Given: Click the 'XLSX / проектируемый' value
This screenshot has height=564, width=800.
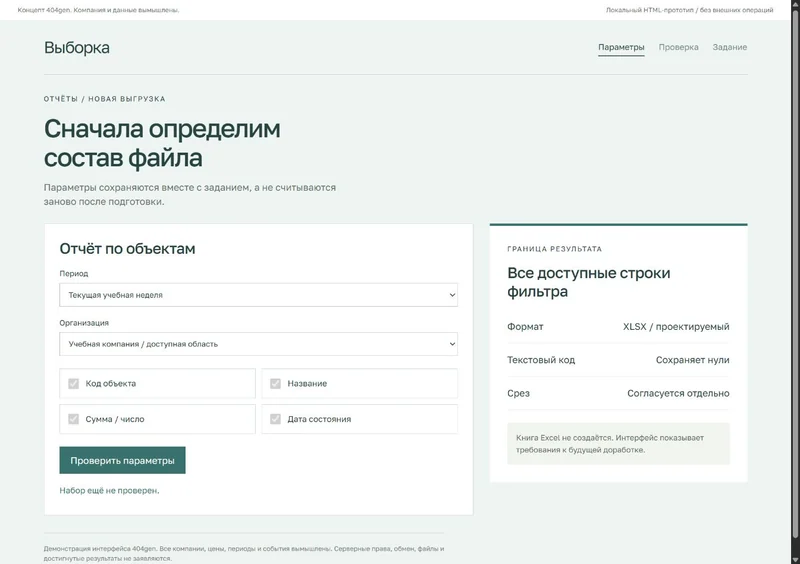Looking at the screenshot, I should [676, 327].
